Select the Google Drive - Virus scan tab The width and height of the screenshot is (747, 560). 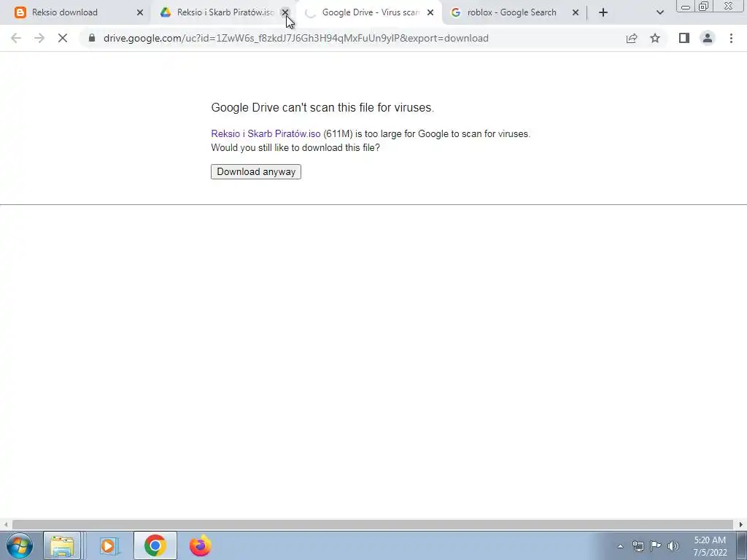(x=371, y=12)
